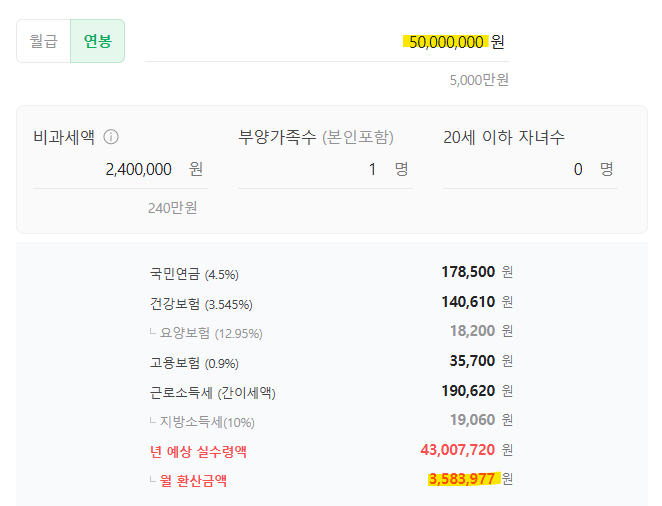Click the 건강보험 (3.545%) label
Viewport: 662px width, 506px height.
click(x=201, y=303)
